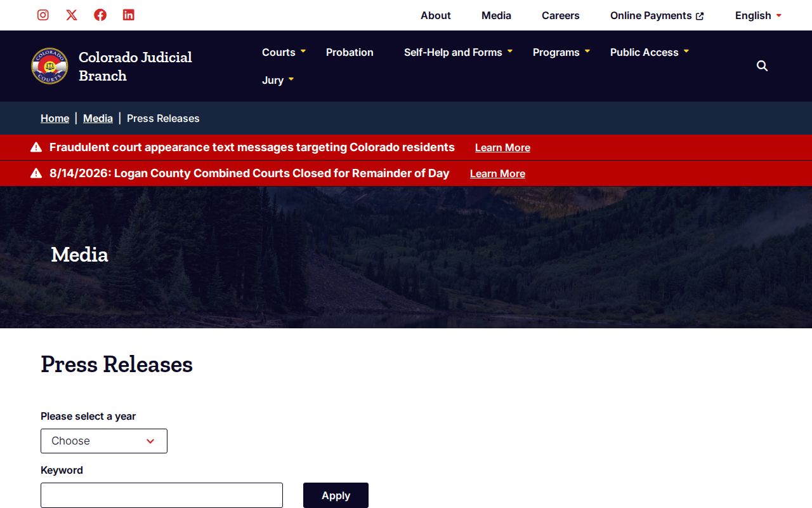Screen dimensions: 812x508
Task: Open the Media top menu link
Action: point(496,15)
